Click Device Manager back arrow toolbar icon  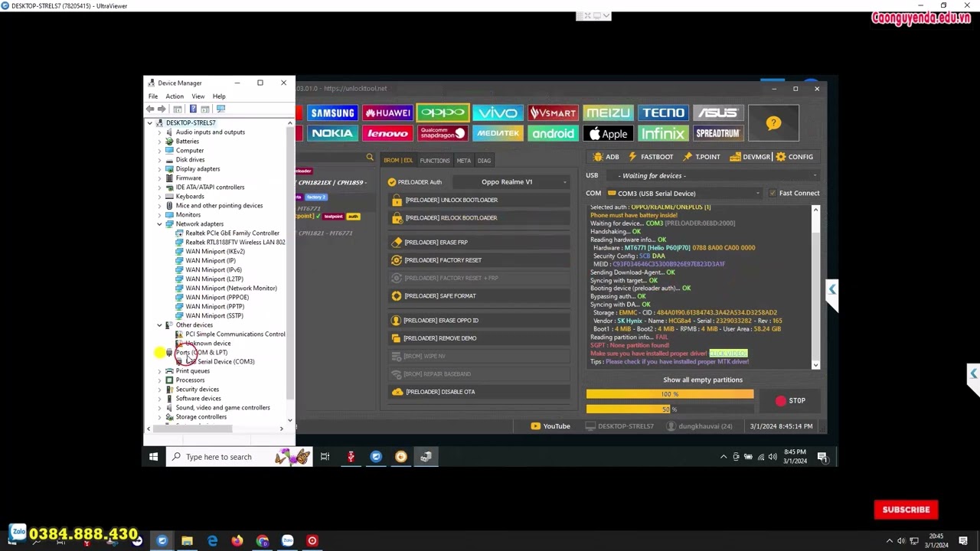pyautogui.click(x=150, y=109)
